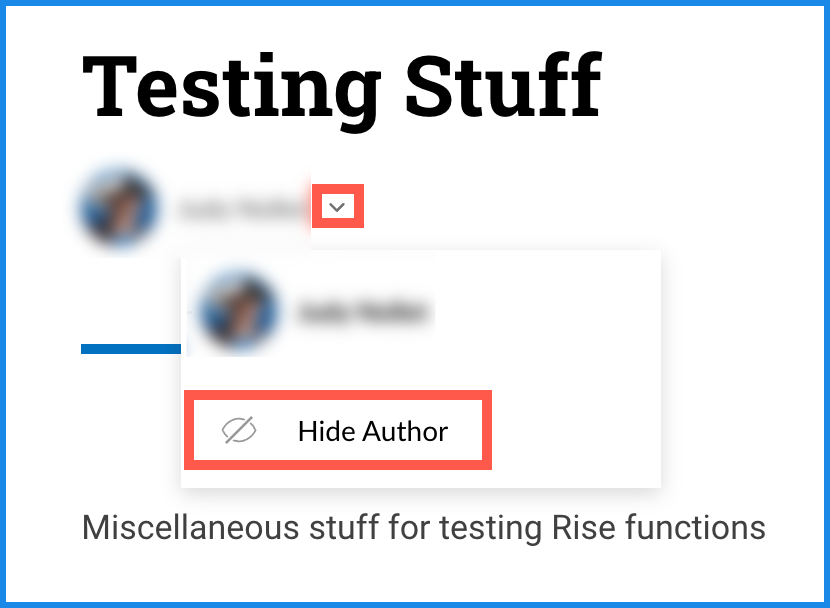Choose the blurred author name in dropdown list
Viewport: 830px width, 608px height.
[x=364, y=311]
